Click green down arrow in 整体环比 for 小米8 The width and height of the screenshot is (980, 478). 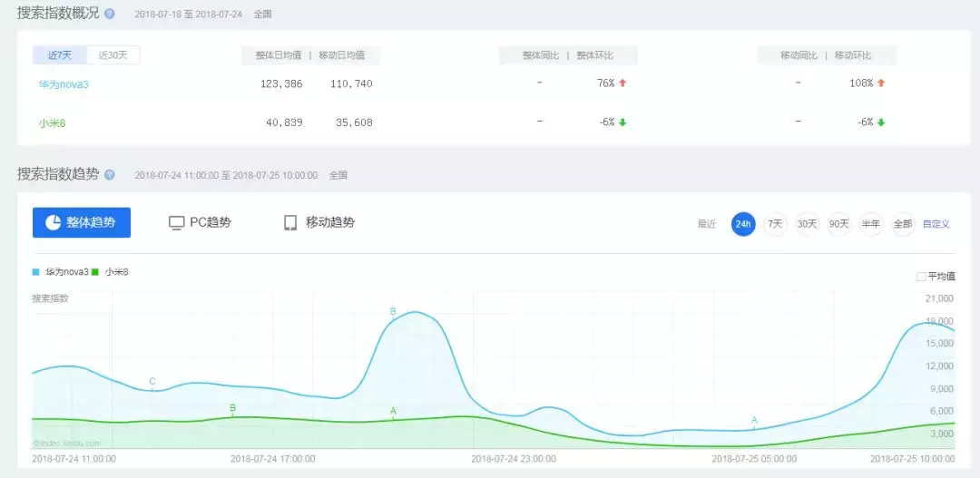click(x=622, y=122)
